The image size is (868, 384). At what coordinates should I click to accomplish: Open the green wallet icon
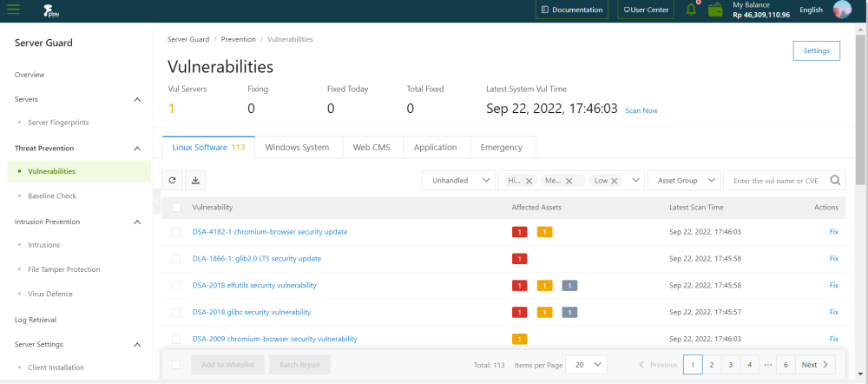coord(715,10)
